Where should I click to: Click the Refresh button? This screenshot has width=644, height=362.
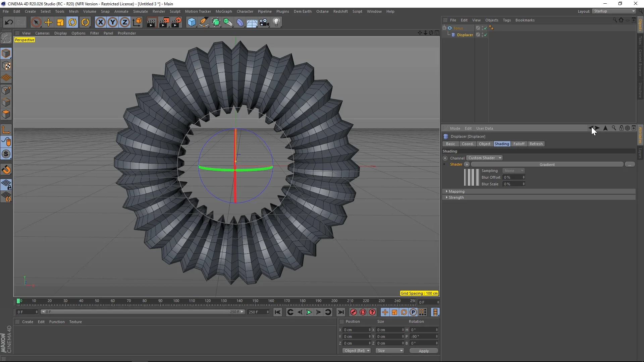(536, 144)
